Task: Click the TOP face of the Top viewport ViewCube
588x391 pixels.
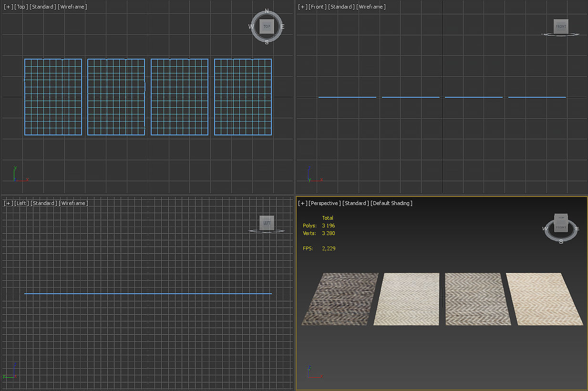Action: point(267,27)
